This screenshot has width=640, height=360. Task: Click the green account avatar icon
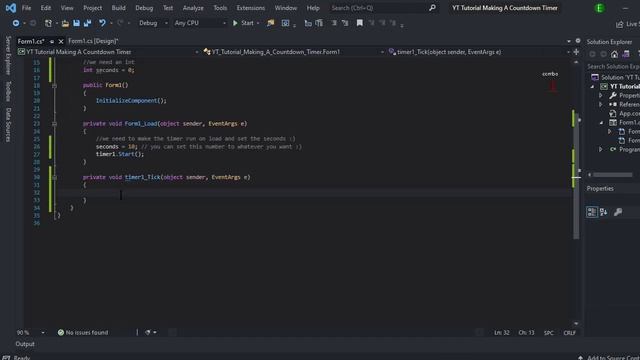coord(600,8)
